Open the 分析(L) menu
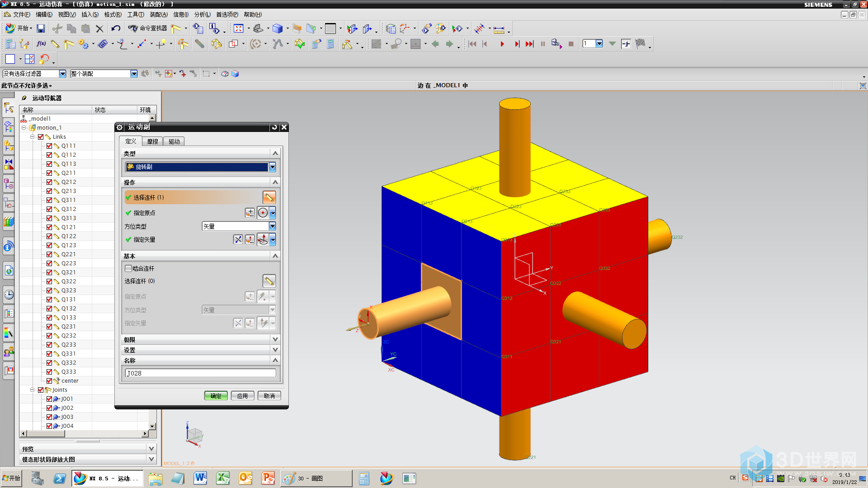The width and height of the screenshot is (868, 488). [x=202, y=14]
